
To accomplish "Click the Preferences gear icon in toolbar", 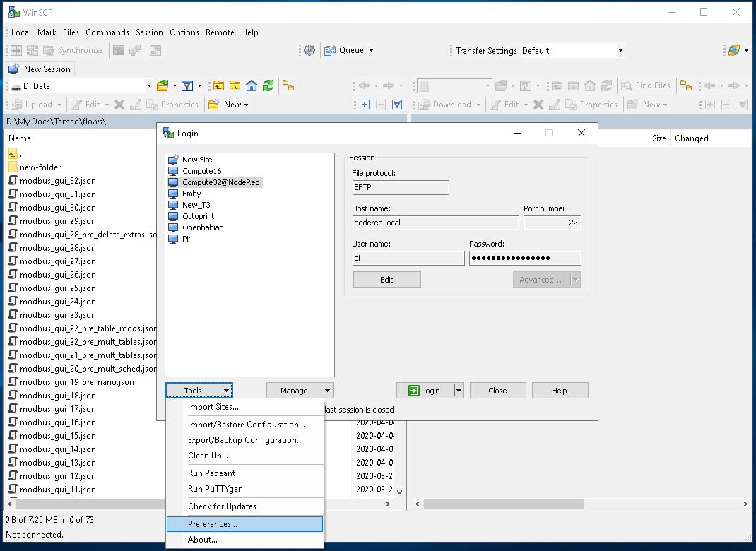I will point(309,50).
